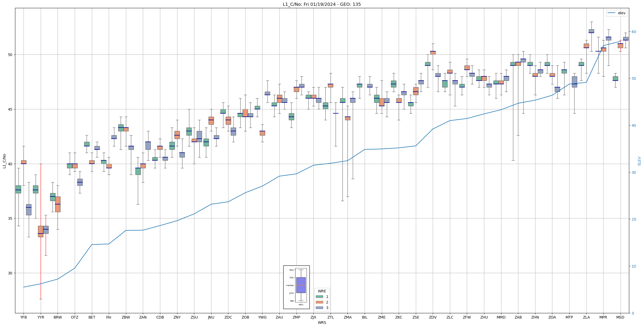
Task: Click the 60 tick on right axis
Action: coord(633,32)
